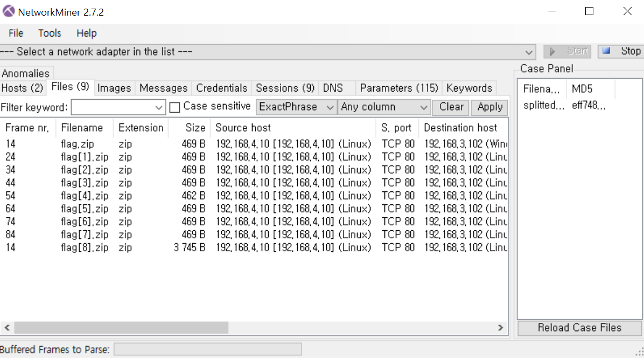Click the NetworkMiner app icon in title bar
The image size is (644, 358).
tap(9, 11)
